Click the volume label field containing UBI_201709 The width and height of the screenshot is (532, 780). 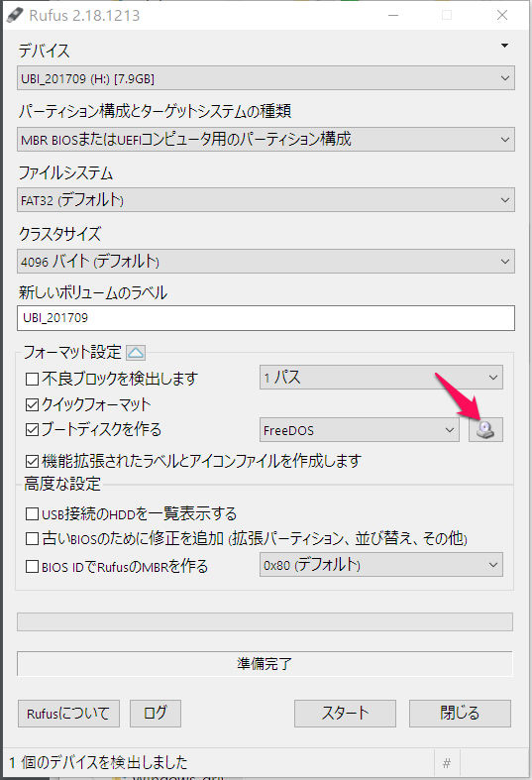[266, 318]
